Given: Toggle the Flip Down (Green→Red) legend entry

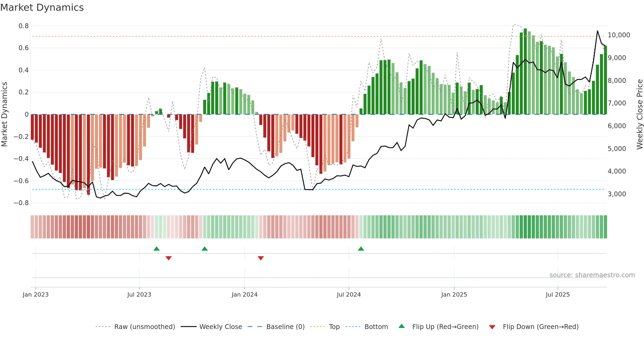Looking at the screenshot, I should (x=534, y=327).
